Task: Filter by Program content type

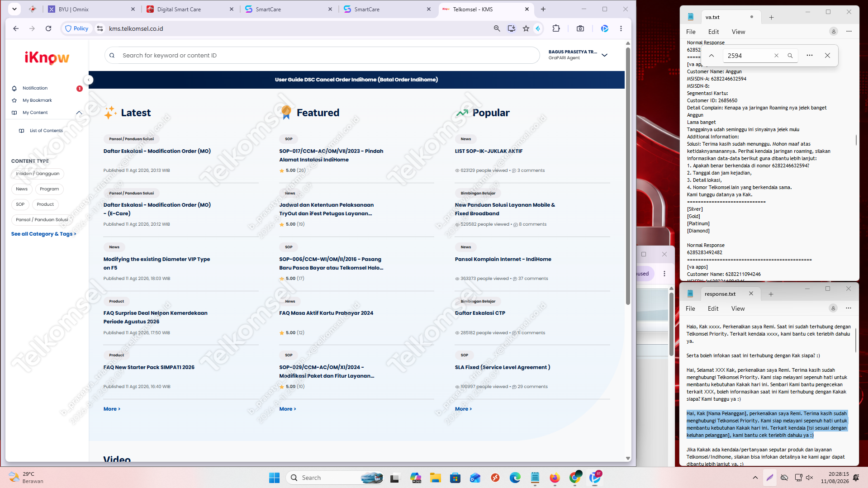Action: click(49, 189)
